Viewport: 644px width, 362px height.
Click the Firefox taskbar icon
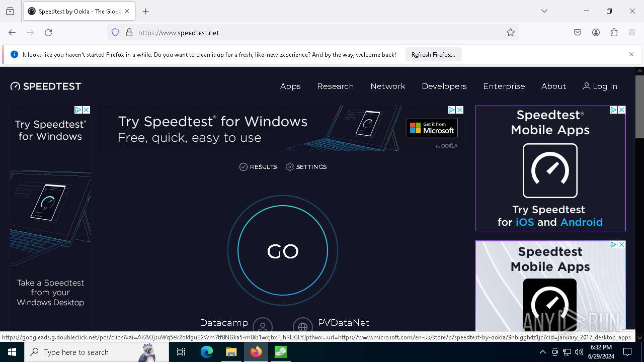point(256,352)
